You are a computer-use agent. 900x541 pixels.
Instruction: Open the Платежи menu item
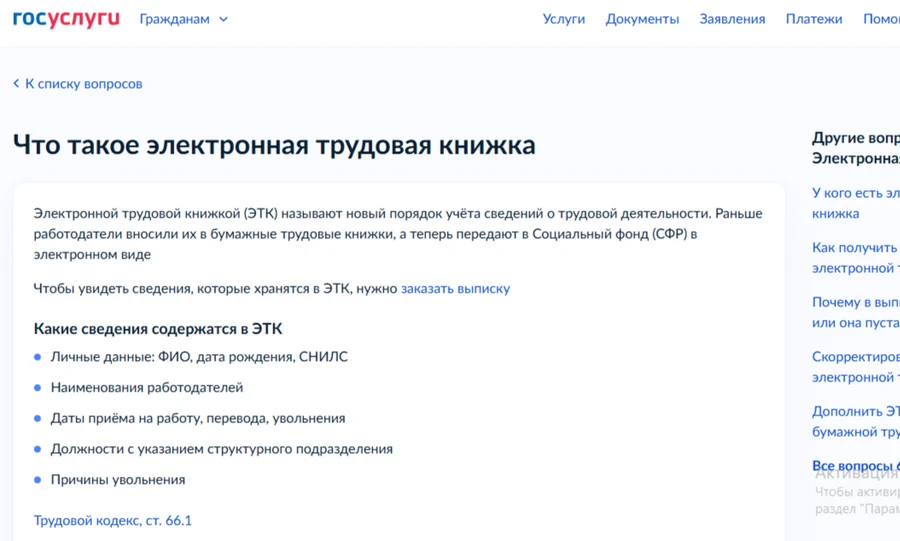(x=814, y=19)
